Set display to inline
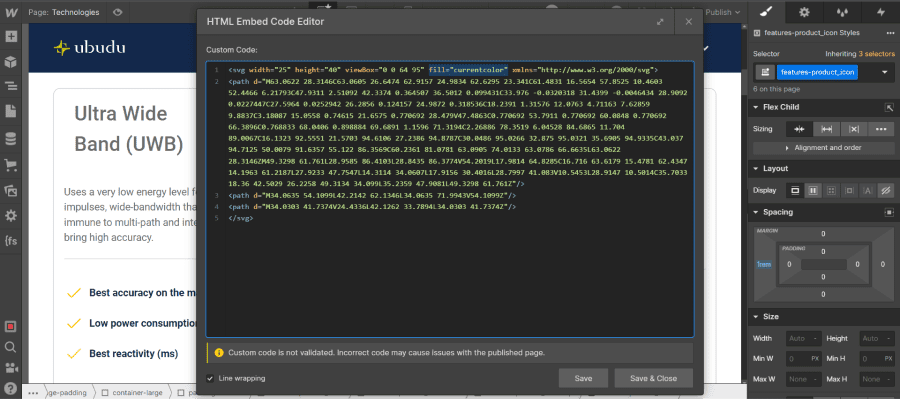 point(867,190)
